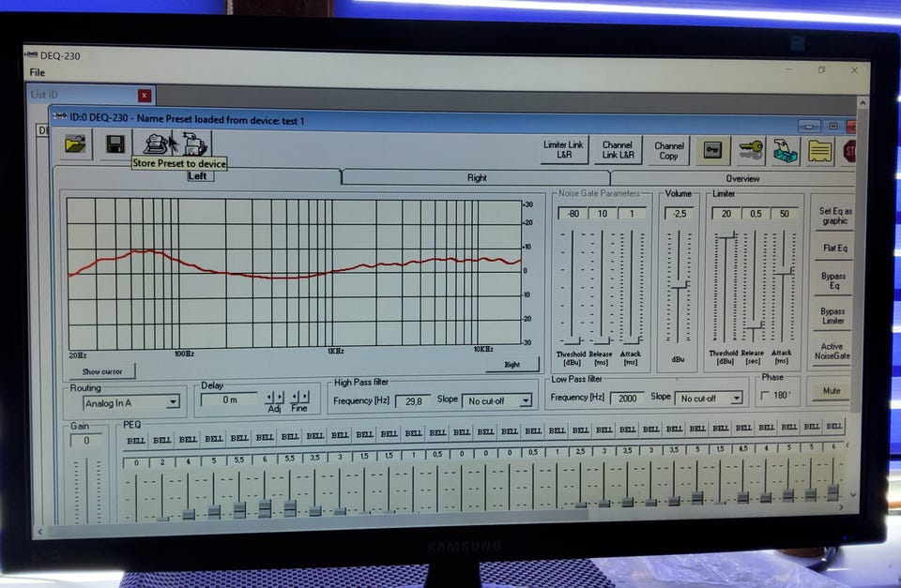Click the teal device icon in toolbar
The width and height of the screenshot is (901, 588).
(785, 152)
